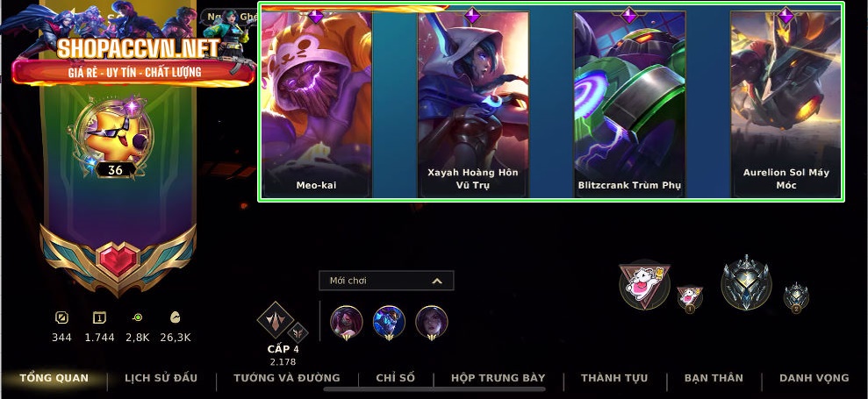Select the blue middle champion mastery portrait
The height and width of the screenshot is (399, 868).
[x=389, y=322]
